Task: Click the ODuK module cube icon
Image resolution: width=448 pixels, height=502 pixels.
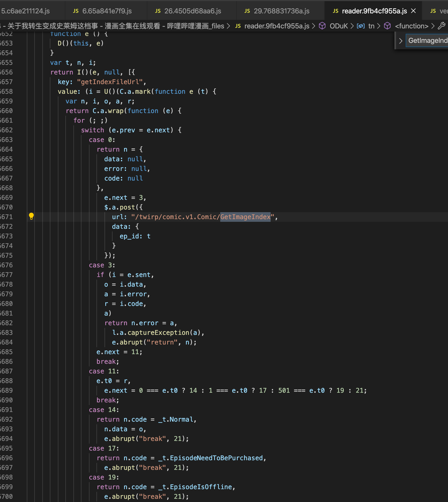Action: pyautogui.click(x=322, y=26)
